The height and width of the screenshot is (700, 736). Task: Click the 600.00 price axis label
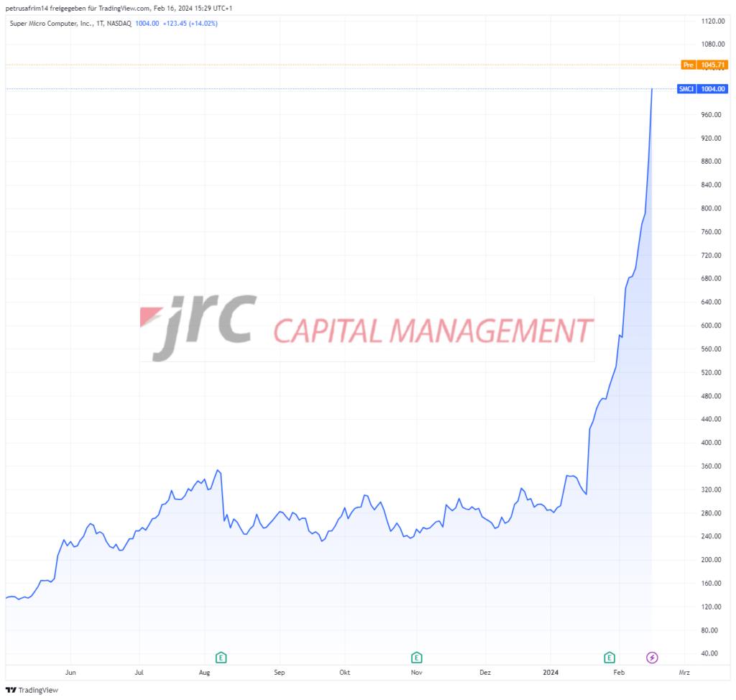coord(711,326)
